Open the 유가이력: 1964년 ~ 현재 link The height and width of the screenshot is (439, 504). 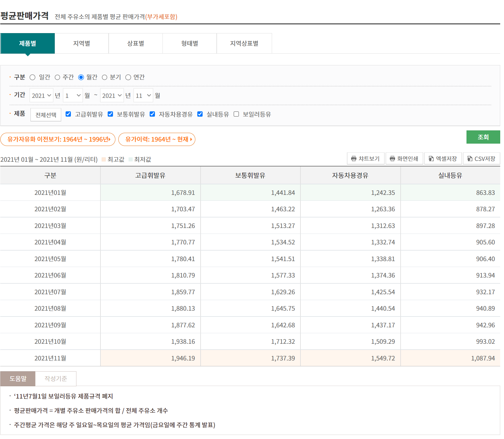click(157, 139)
